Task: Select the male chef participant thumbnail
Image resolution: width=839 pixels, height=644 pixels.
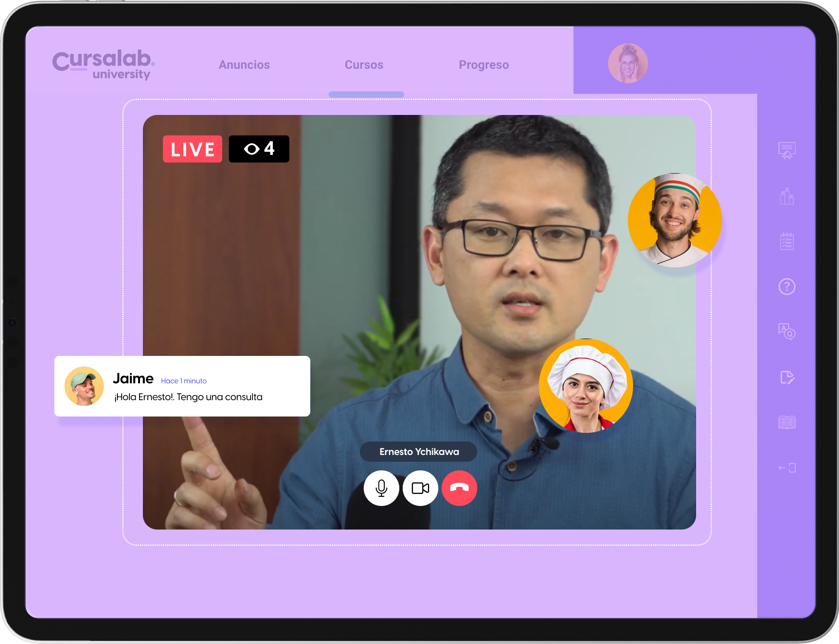Action: click(x=675, y=220)
